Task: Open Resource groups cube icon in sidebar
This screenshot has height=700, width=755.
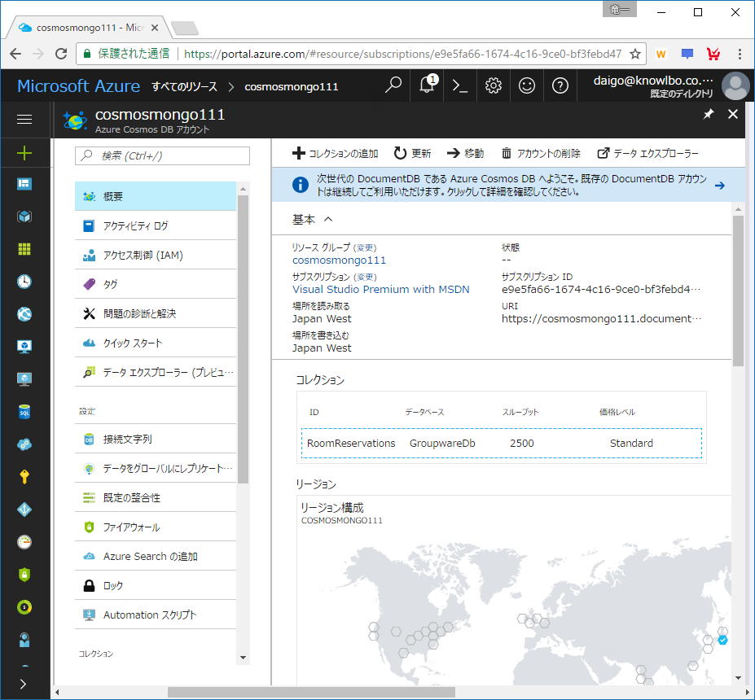Action: tap(24, 217)
